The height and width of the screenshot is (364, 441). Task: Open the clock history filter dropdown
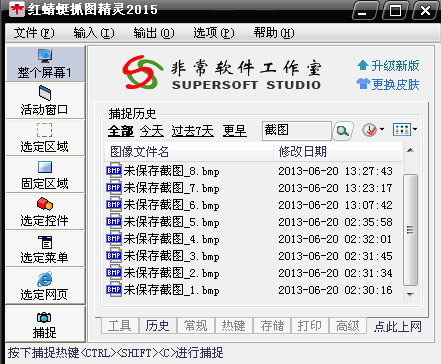(373, 130)
